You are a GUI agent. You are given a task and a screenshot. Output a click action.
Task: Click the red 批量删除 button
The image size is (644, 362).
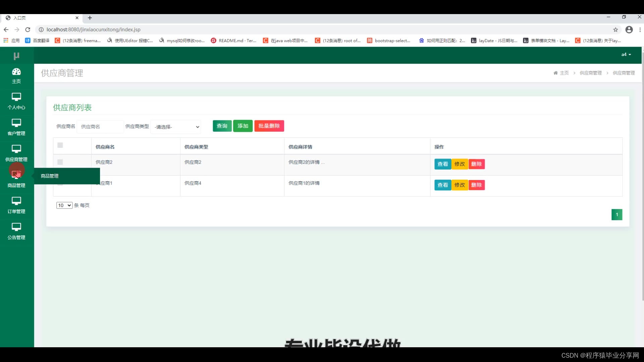pyautogui.click(x=269, y=126)
